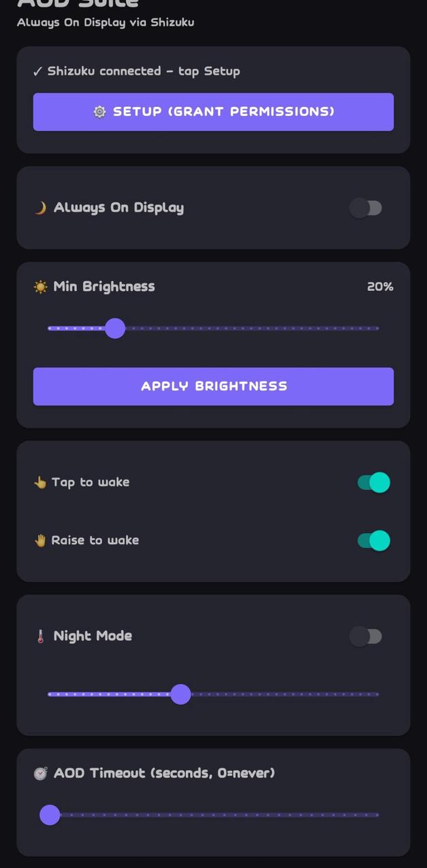This screenshot has height=868, width=427.
Task: Click the gear icon in the Setup button
Action: pos(99,112)
